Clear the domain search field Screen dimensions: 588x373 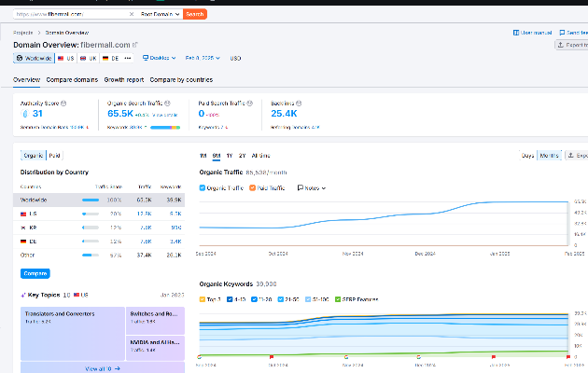coord(132,14)
